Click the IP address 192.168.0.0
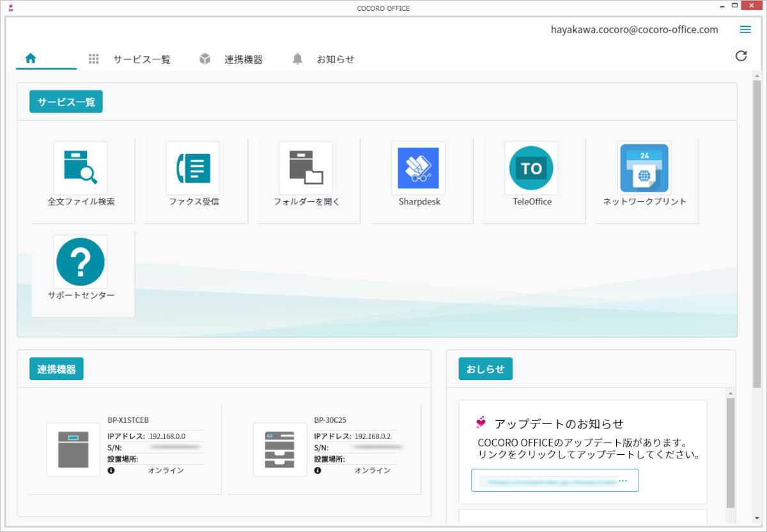This screenshot has width=767, height=532. (167, 436)
